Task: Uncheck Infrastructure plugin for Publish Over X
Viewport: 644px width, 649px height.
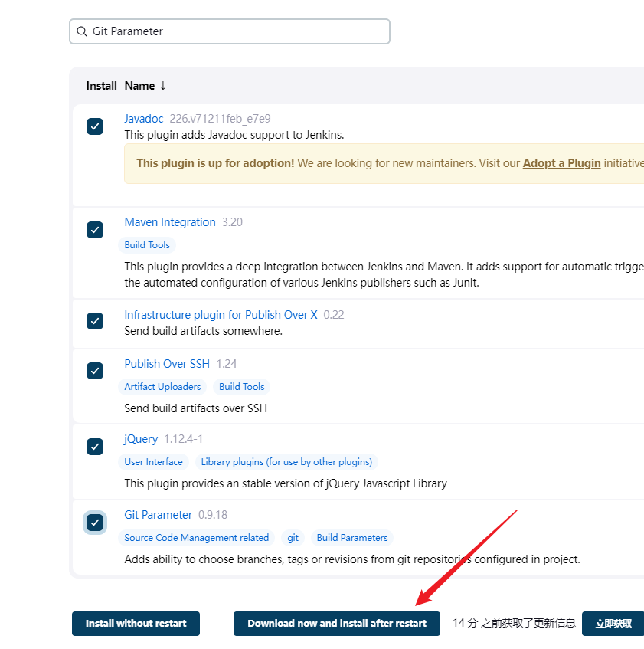Action: coord(95,321)
